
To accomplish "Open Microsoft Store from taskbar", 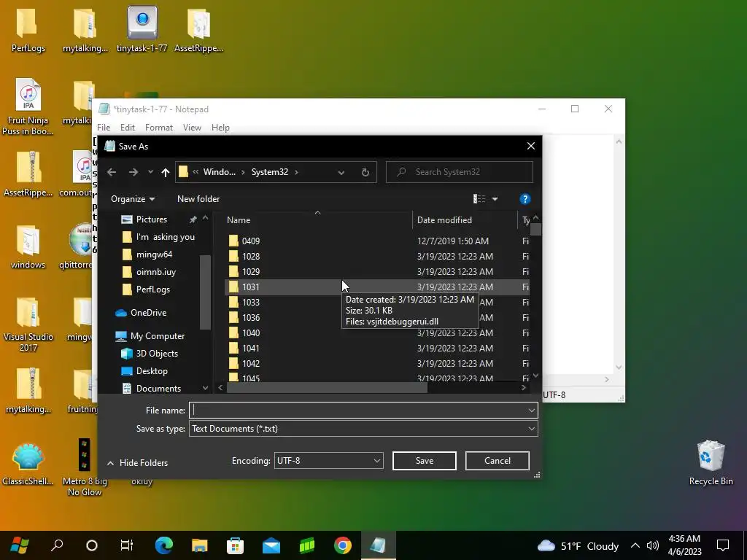I will tap(236, 545).
